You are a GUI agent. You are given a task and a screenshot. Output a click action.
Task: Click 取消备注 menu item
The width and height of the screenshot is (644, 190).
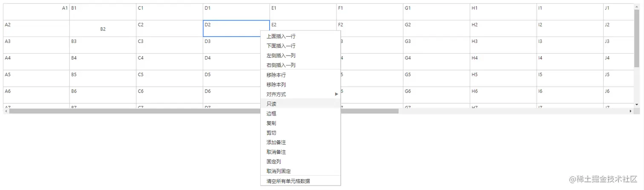(276, 152)
